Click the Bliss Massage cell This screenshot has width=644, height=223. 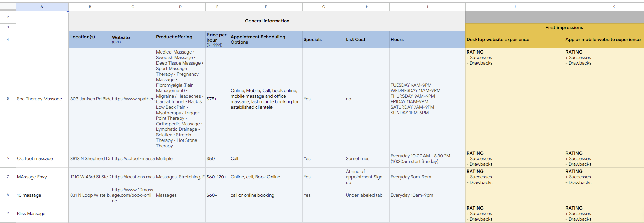click(x=42, y=213)
